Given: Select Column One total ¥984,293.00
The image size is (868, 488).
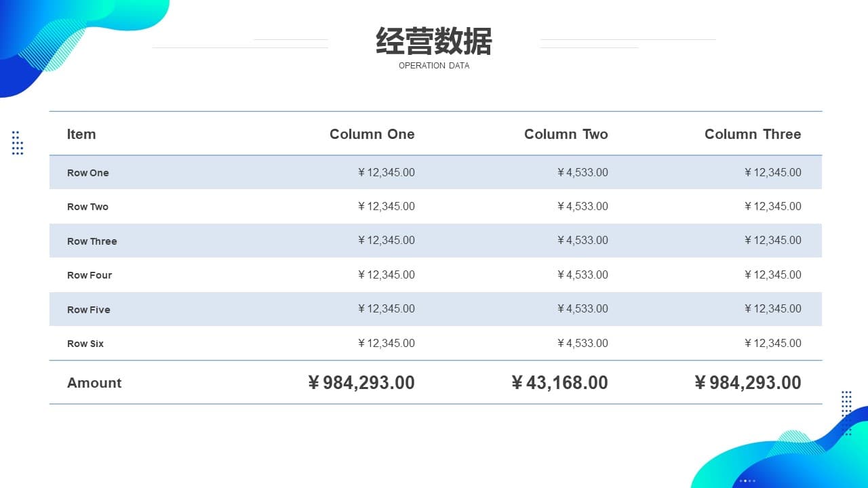Looking at the screenshot, I should point(361,383).
